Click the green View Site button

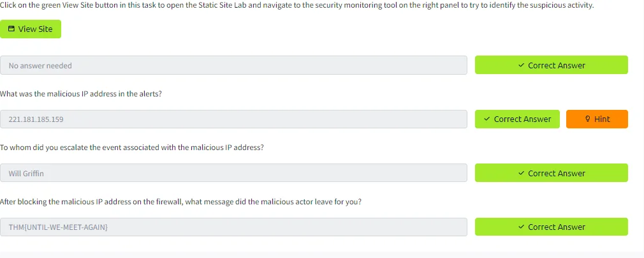(x=31, y=29)
